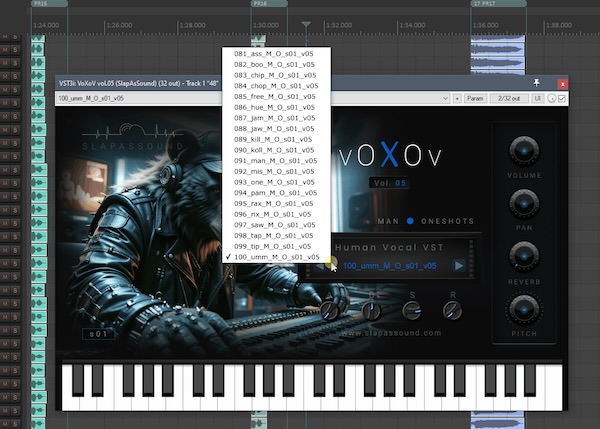Viewport: 600px width, 429px height.
Task: Select preset 081_ass_M_O_s01_v05
Action: pos(276,54)
